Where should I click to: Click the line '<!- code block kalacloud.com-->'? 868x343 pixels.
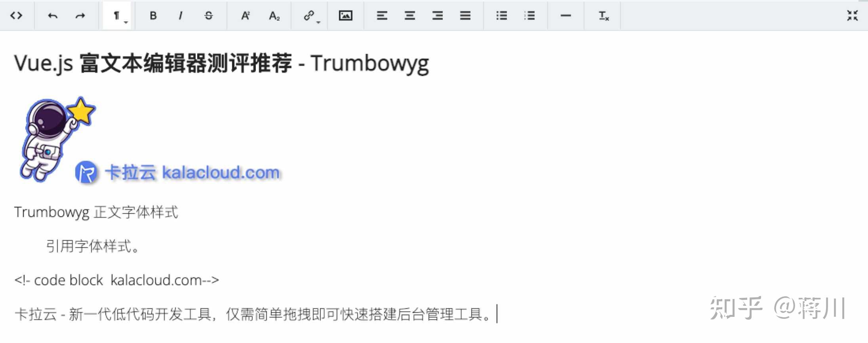(117, 280)
